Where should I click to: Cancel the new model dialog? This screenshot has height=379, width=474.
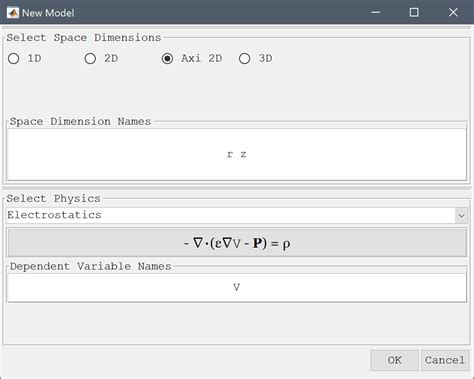[445, 360]
